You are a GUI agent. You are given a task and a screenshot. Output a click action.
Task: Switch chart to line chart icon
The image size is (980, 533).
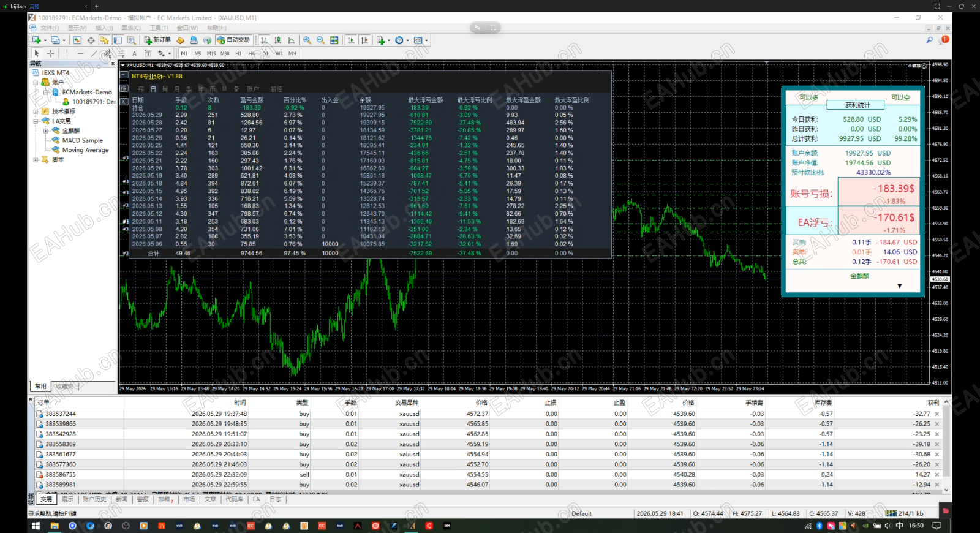click(x=291, y=40)
